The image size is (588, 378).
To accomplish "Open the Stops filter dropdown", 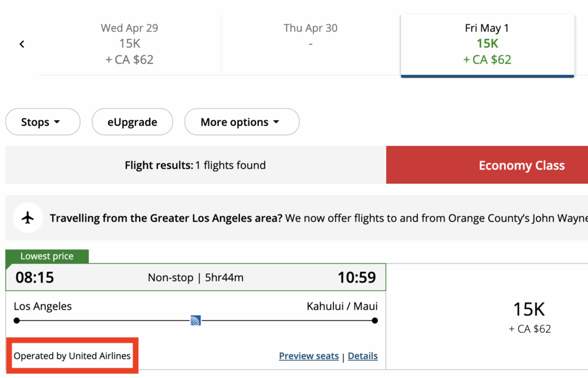I will [x=42, y=122].
